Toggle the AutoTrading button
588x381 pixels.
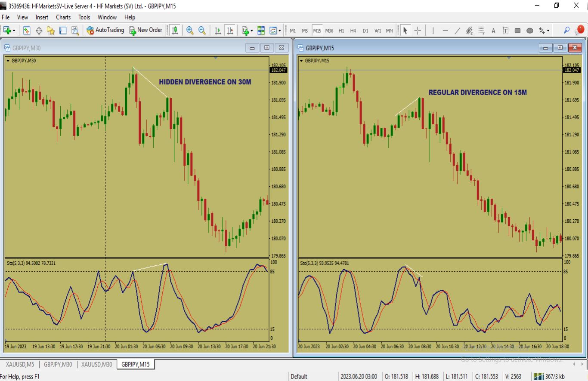pyautogui.click(x=105, y=30)
